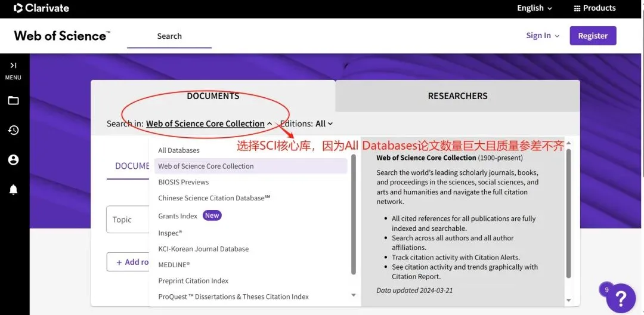This screenshot has height=315, width=644.
Task: Click the 'Track citation activity with Citation Alerts' bullet
Action: (456, 258)
